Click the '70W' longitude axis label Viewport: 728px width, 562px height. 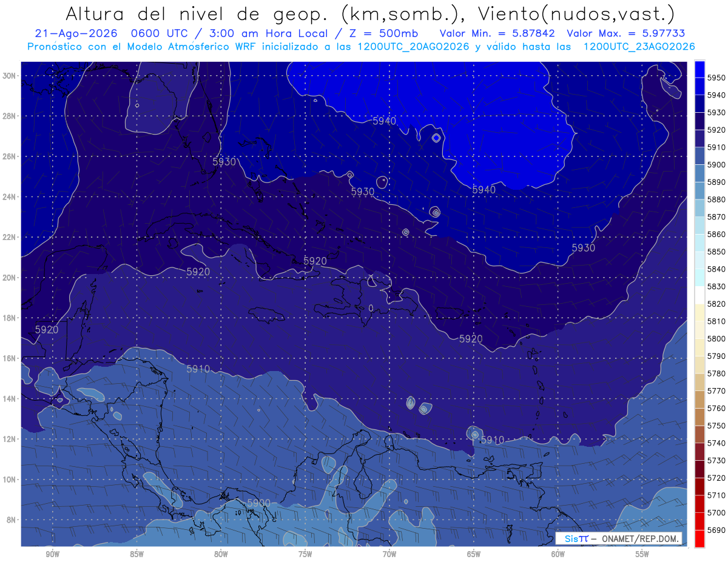coord(389,555)
